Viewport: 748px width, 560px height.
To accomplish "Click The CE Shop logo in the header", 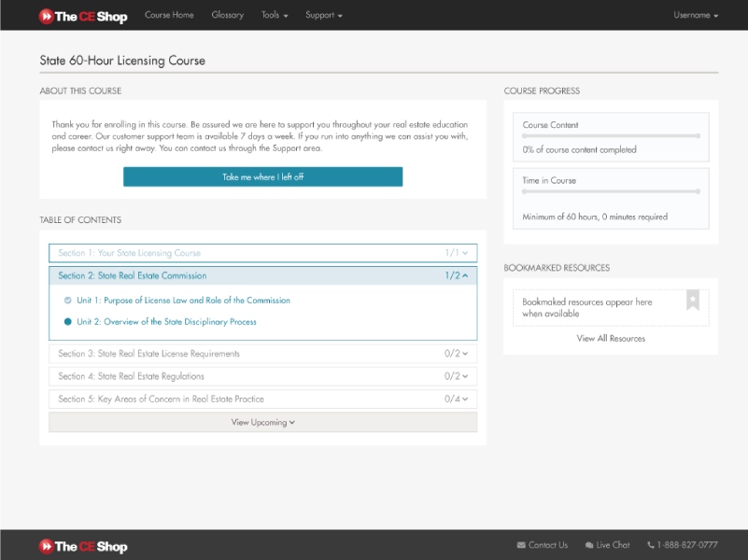I will tap(81, 15).
